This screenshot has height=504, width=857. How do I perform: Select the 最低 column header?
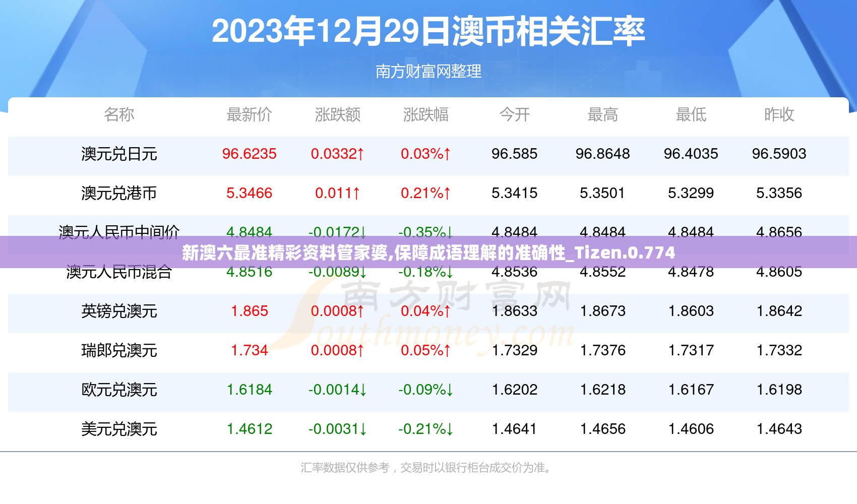(x=691, y=114)
